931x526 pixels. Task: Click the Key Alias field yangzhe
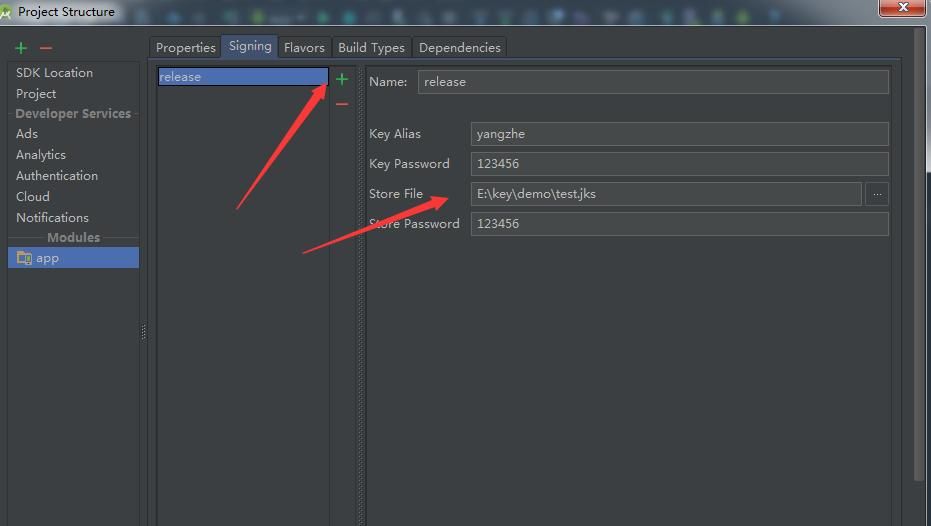click(x=680, y=134)
